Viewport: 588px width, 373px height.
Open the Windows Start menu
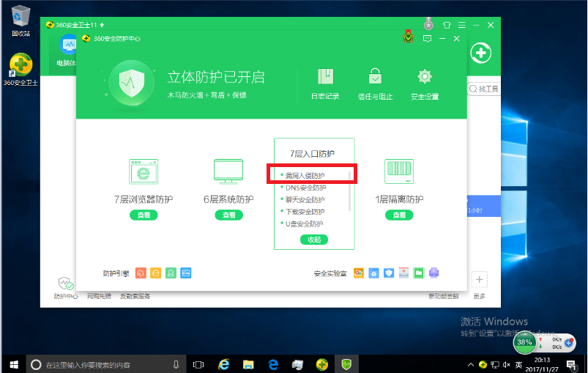click(14, 364)
